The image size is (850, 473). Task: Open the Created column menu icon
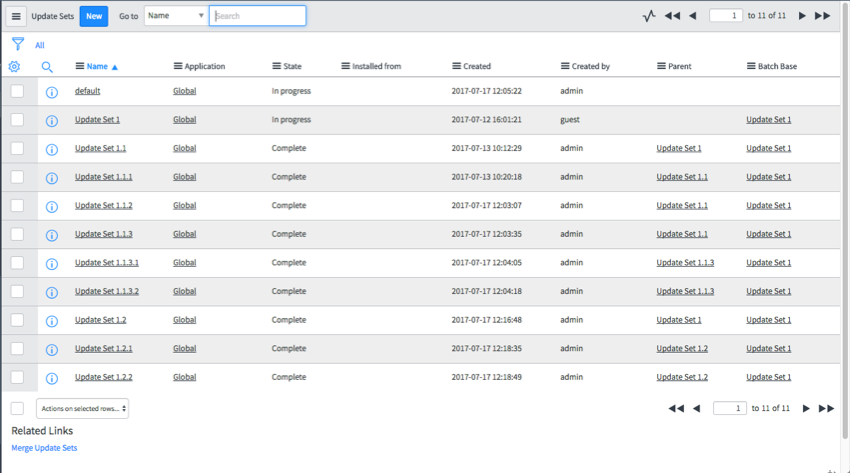point(456,66)
